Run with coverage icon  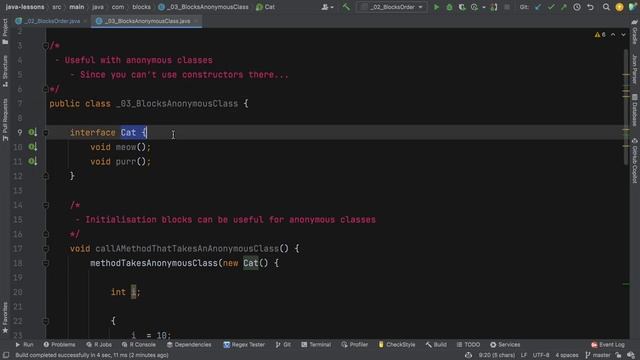click(462, 7)
